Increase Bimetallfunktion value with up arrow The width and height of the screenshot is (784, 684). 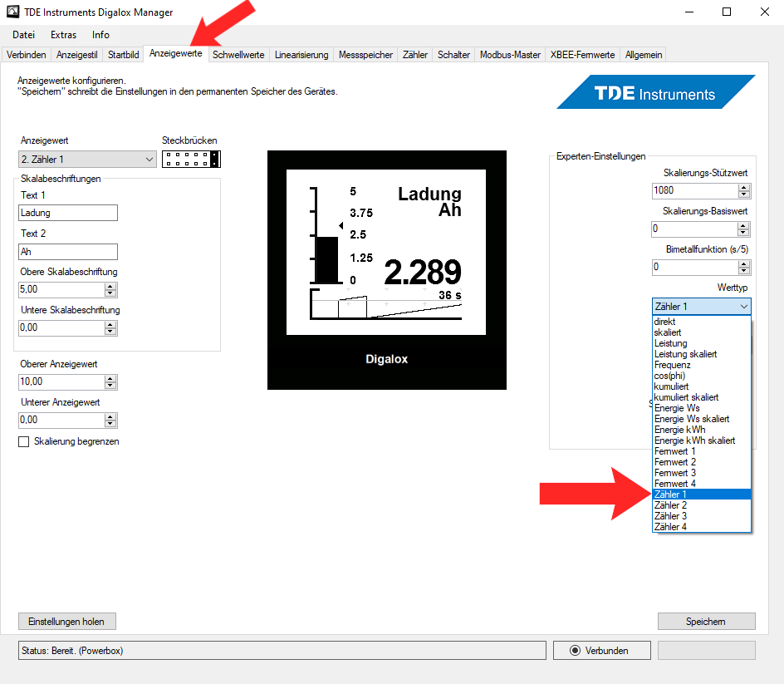[x=744, y=263]
